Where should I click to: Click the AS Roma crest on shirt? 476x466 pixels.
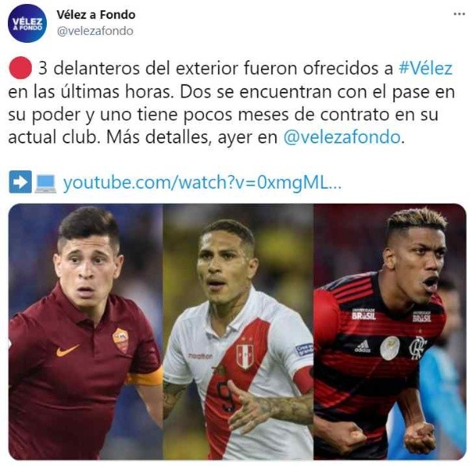[x=121, y=340]
